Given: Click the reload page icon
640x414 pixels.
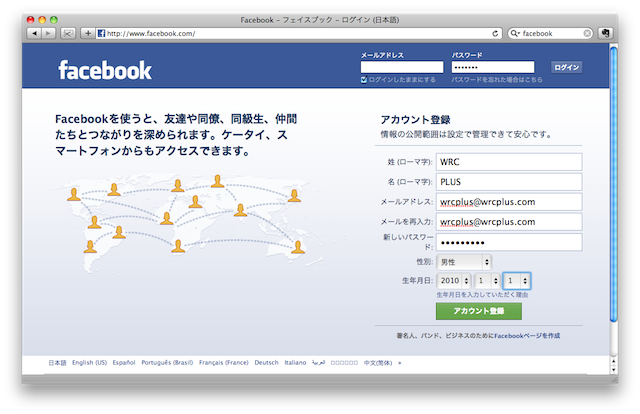Looking at the screenshot, I should click(x=495, y=33).
